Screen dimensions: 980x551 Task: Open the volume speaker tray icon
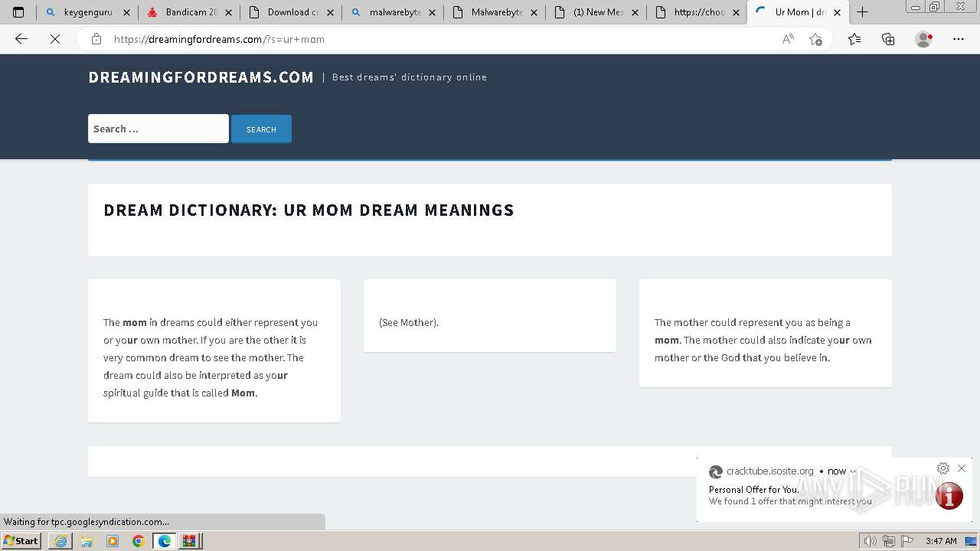(x=870, y=541)
